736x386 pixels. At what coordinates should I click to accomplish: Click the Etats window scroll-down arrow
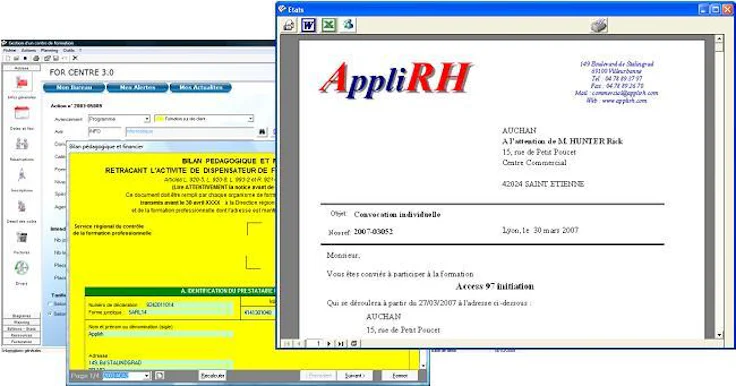[x=720, y=335]
